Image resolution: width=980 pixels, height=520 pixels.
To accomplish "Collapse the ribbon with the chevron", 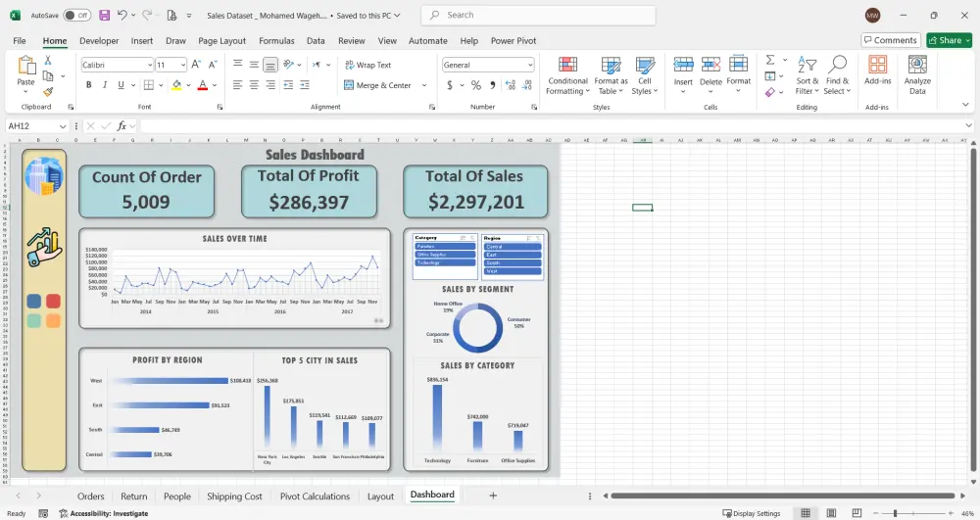I will click(965, 104).
